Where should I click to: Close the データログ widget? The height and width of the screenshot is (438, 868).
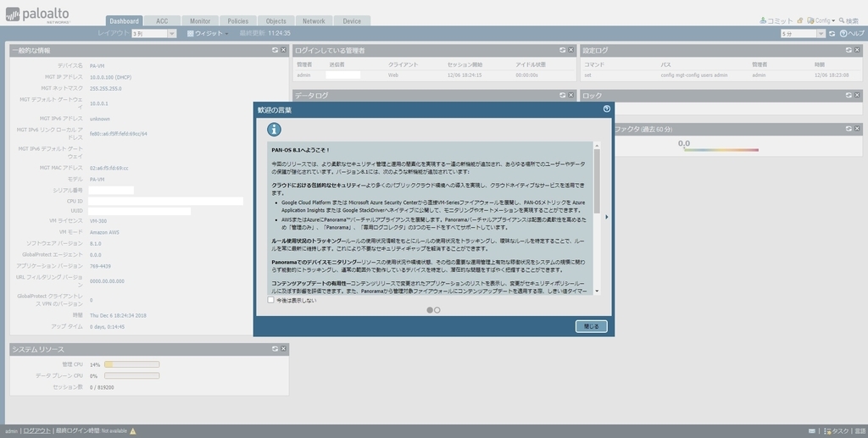[570, 95]
